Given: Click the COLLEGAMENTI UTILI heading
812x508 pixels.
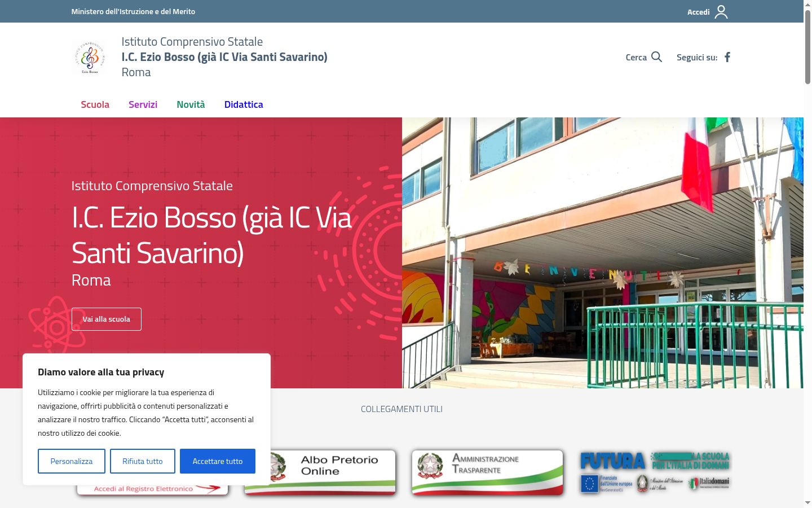Looking at the screenshot, I should pyautogui.click(x=401, y=409).
